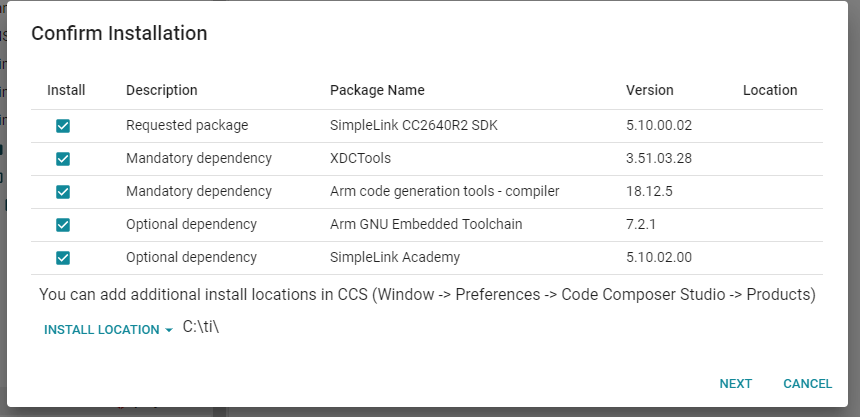This screenshot has height=417, width=860.
Task: Toggle the XDCTools install checkbox
Action: coord(63,159)
